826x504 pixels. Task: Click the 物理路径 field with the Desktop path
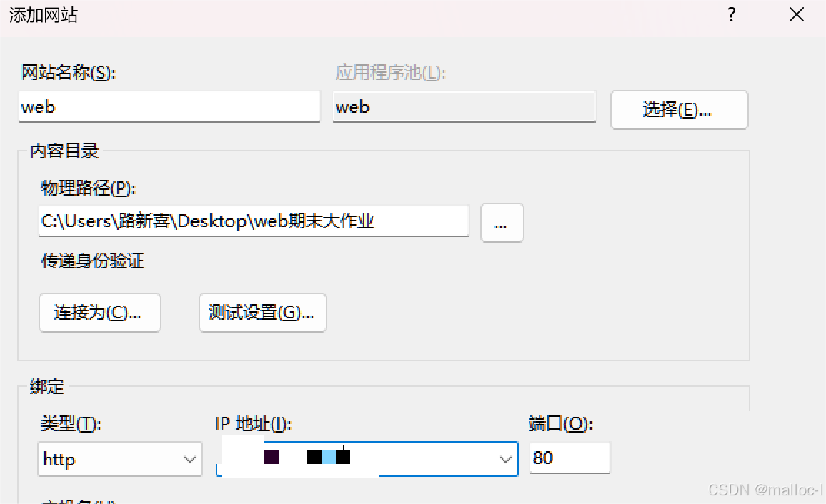pyautogui.click(x=254, y=221)
